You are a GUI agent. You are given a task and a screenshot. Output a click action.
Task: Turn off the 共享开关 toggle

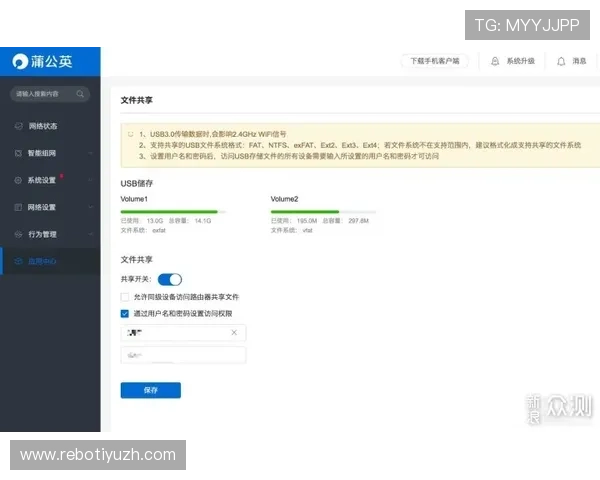coord(170,279)
